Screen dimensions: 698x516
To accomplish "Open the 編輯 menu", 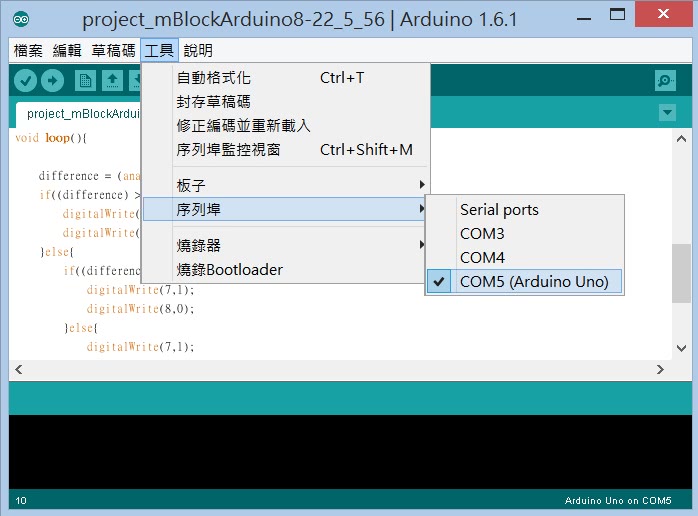I will click(x=67, y=50).
